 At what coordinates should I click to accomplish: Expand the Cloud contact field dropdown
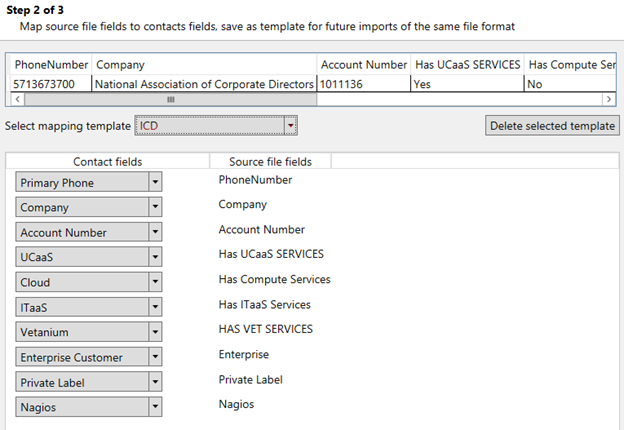154,283
